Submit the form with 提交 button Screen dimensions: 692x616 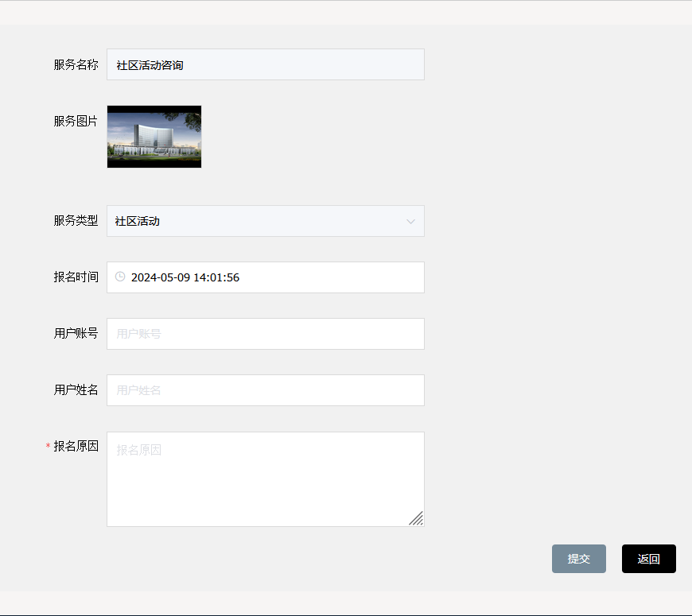tap(578, 559)
